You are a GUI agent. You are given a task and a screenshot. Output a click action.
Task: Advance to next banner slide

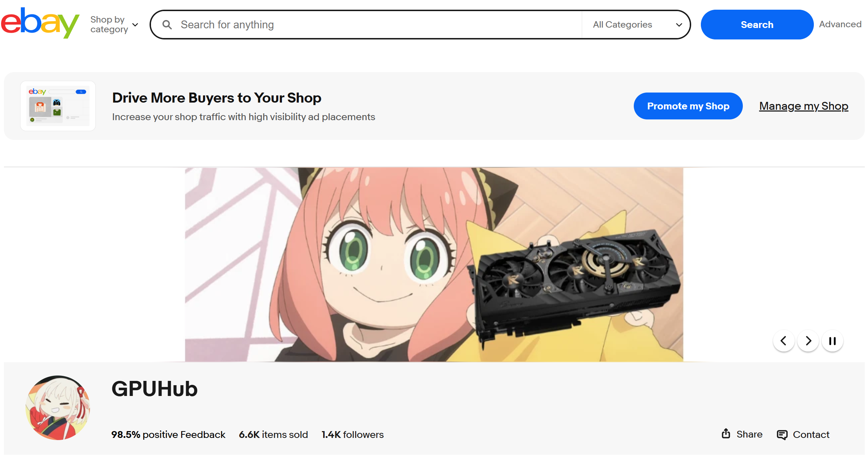pyautogui.click(x=808, y=341)
